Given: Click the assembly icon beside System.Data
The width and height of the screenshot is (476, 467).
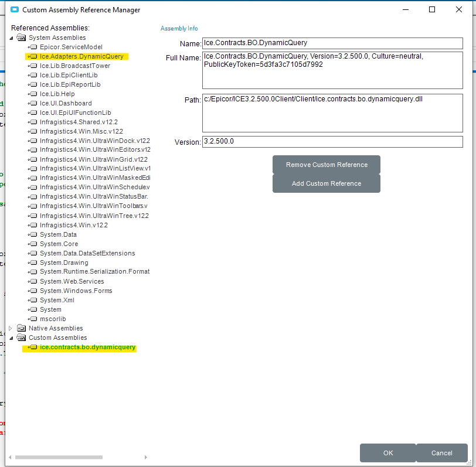Looking at the screenshot, I should pos(33,235).
